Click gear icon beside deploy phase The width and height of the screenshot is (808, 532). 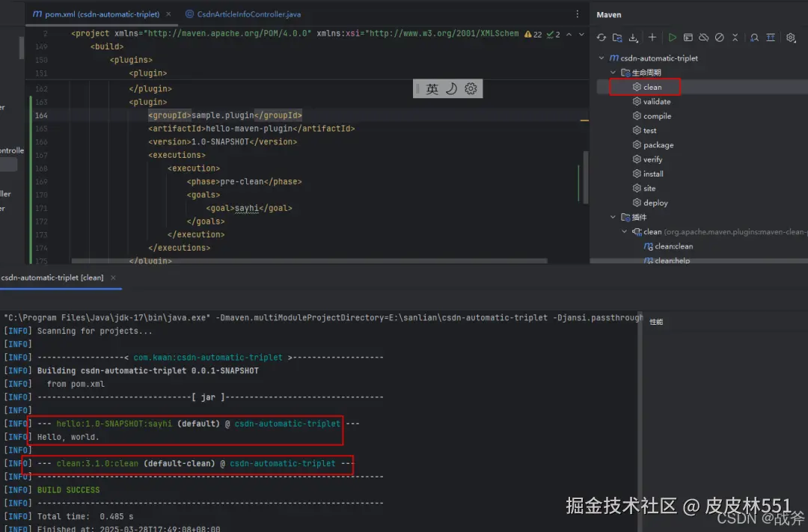pyautogui.click(x=637, y=203)
